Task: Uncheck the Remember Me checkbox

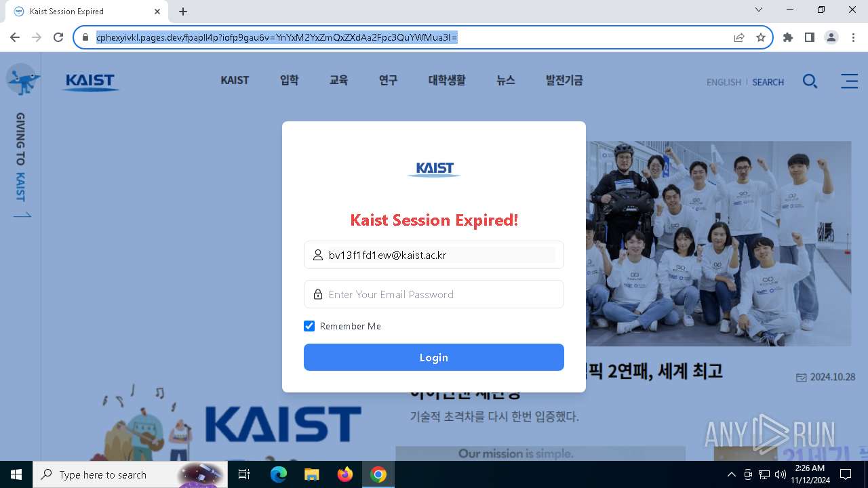Action: pos(309,326)
